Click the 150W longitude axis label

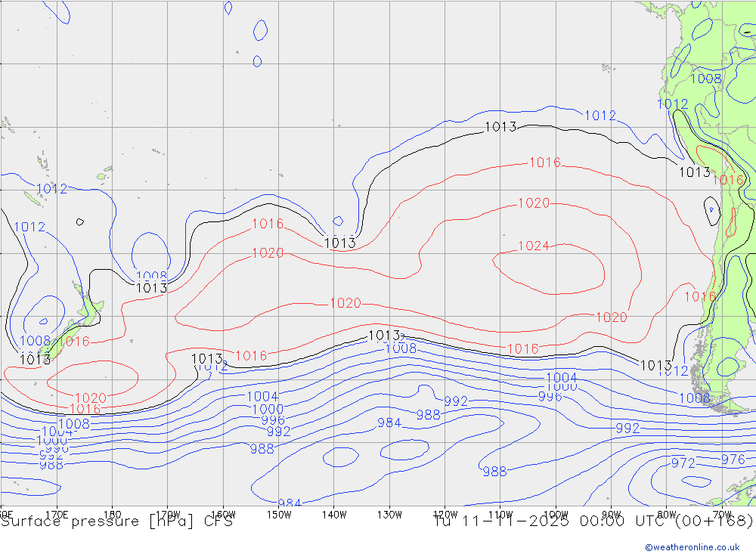click(279, 515)
